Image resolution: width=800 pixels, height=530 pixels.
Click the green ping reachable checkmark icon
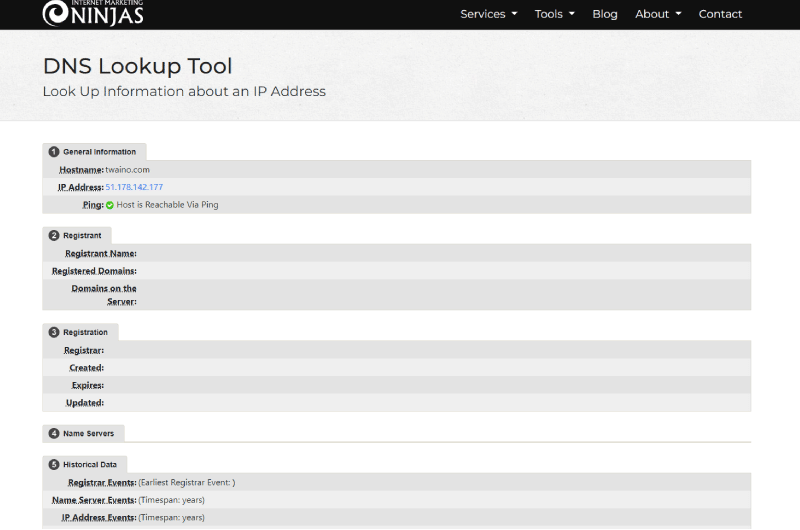coord(110,205)
